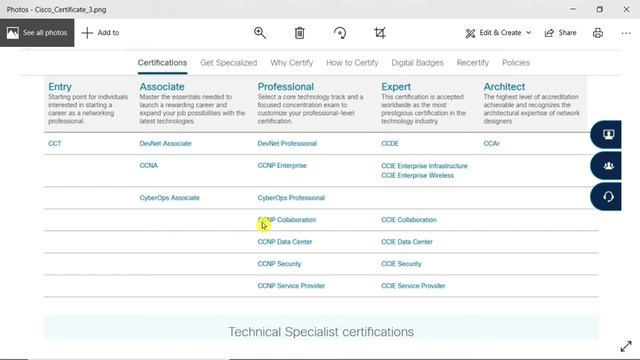The width and height of the screenshot is (640, 360).
Task: Open the CCT certification link
Action: pos(55,143)
